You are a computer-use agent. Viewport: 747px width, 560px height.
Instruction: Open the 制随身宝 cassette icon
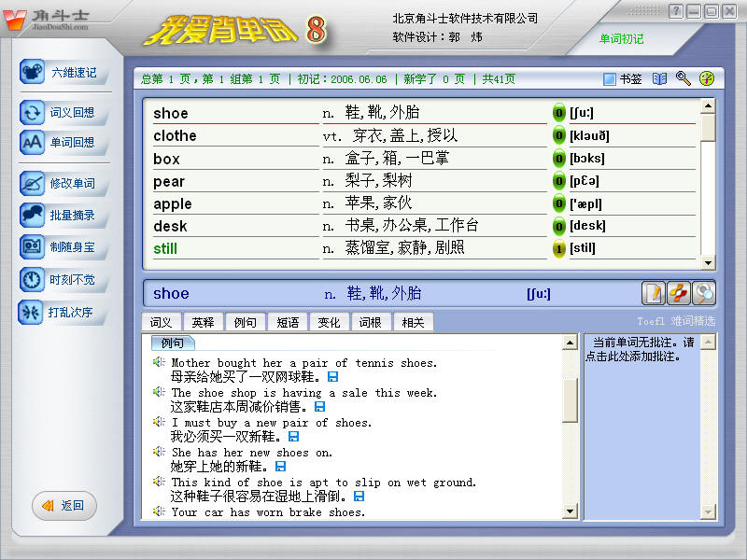click(33, 247)
